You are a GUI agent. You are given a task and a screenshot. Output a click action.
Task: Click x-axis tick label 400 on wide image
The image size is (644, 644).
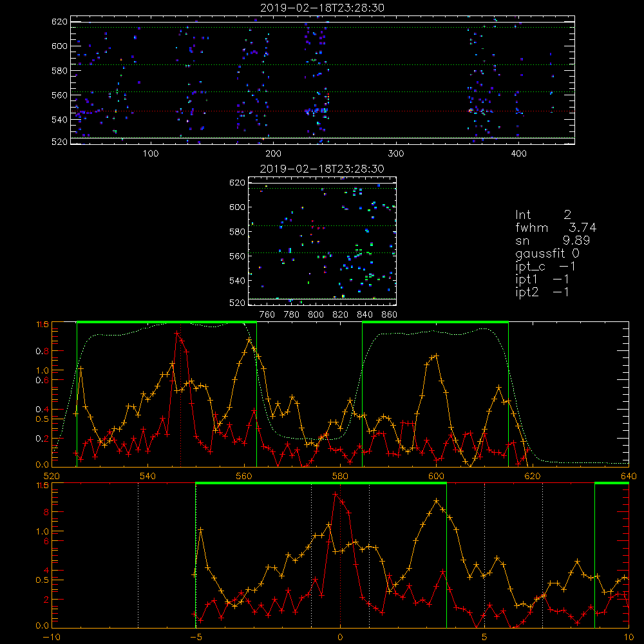coord(518,154)
